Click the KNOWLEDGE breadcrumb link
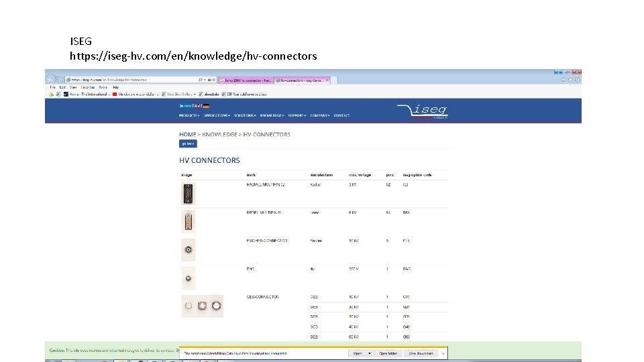Viewport: 644px width, 362px height. coord(219,135)
